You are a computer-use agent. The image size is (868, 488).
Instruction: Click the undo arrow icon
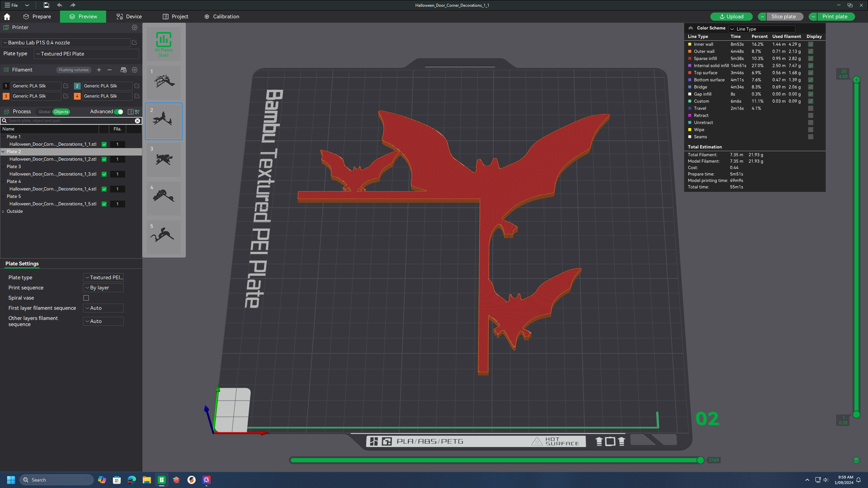point(60,5)
